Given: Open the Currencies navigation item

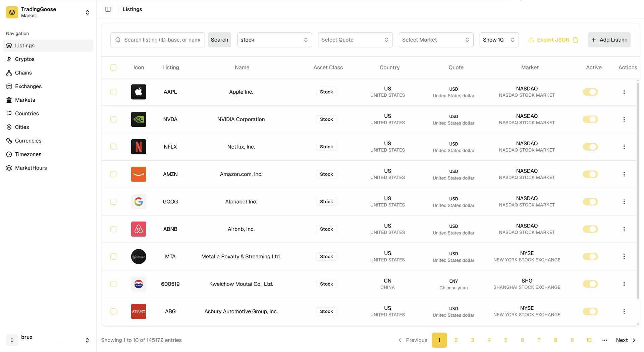Looking at the screenshot, I should tap(48, 141).
